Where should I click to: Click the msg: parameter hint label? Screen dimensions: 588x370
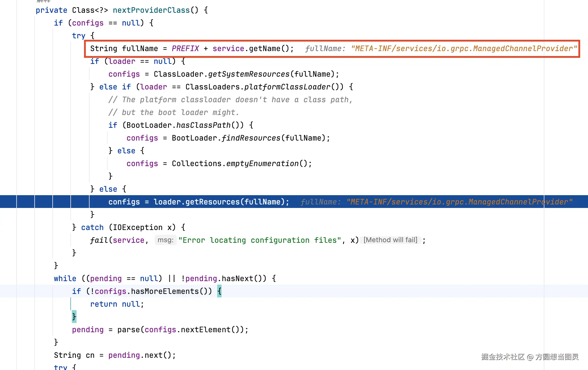pyautogui.click(x=165, y=240)
